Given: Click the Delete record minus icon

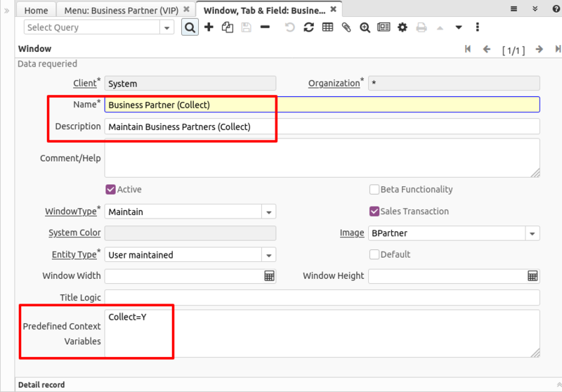Looking at the screenshot, I should tap(265, 27).
